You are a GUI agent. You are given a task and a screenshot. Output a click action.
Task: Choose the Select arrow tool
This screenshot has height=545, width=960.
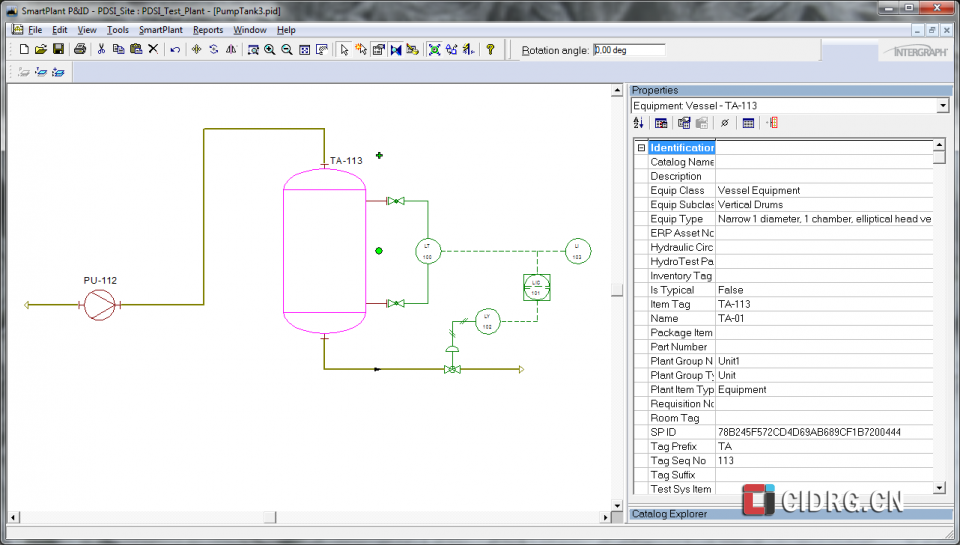pos(344,50)
